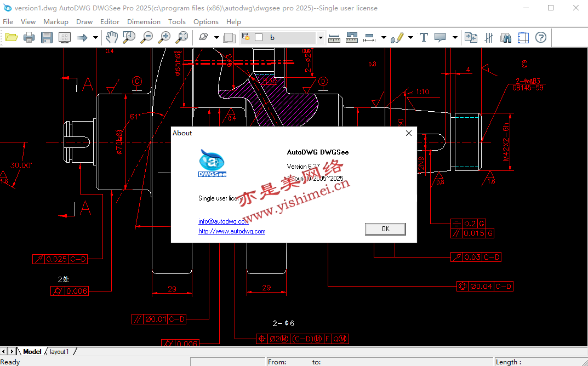The image size is (588, 366).
Task: Click the binoculars find text icon
Action: coord(506,37)
